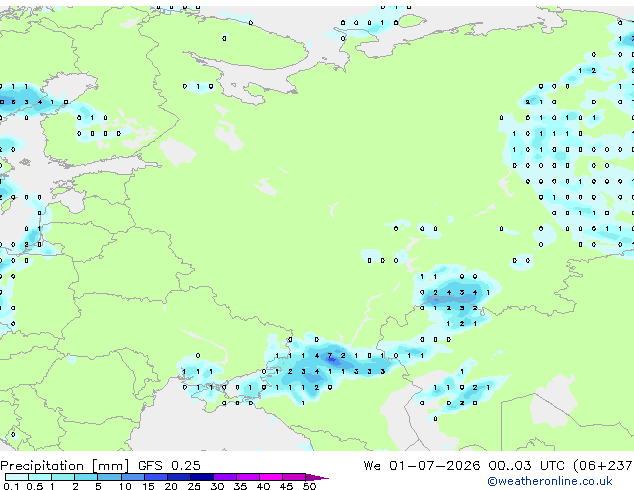The height and width of the screenshot is (490, 634).
Task: Click the '0.1' legend scale label
Action: pyautogui.click(x=11, y=486)
